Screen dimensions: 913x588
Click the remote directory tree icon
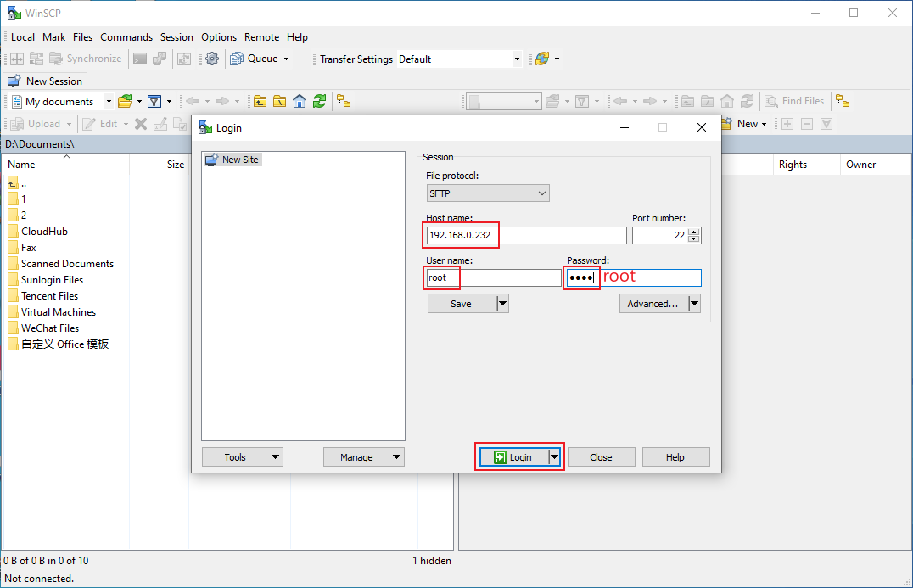point(843,101)
